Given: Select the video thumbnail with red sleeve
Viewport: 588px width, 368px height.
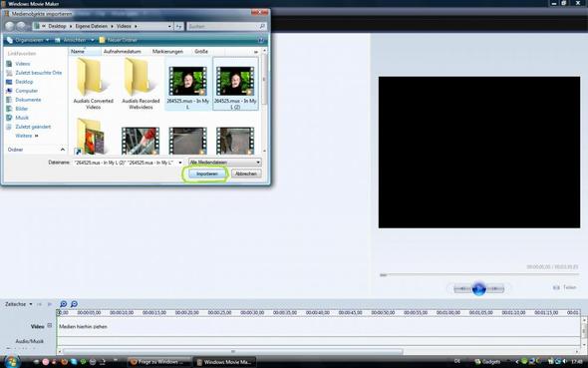Looking at the screenshot, I should point(141,141).
